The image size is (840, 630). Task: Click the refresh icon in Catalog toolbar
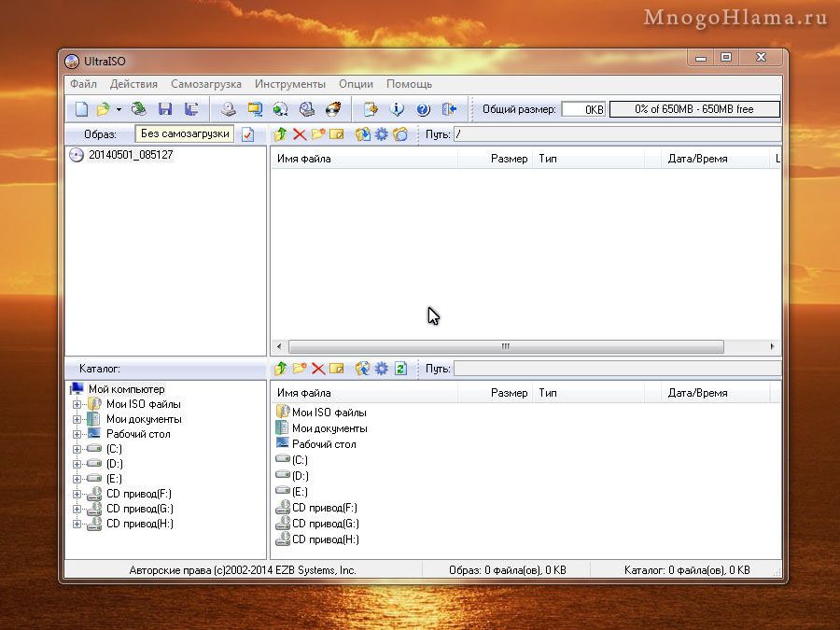point(400,369)
